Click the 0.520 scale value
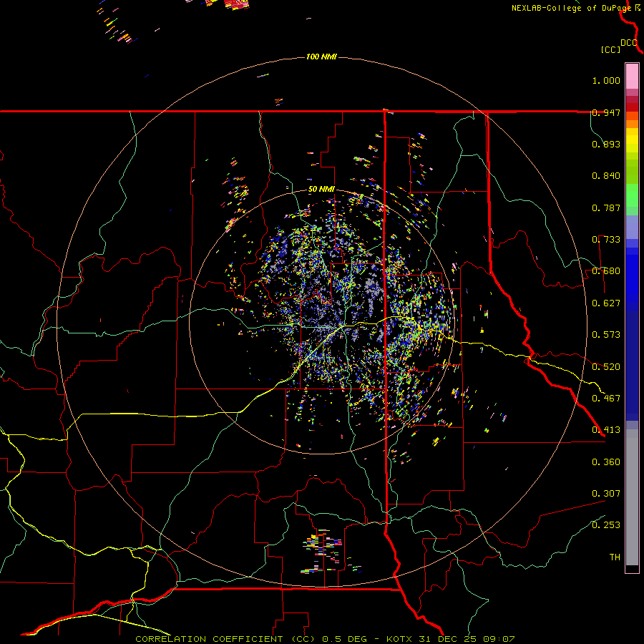Image resolution: width=644 pixels, height=644 pixels. coord(606,366)
